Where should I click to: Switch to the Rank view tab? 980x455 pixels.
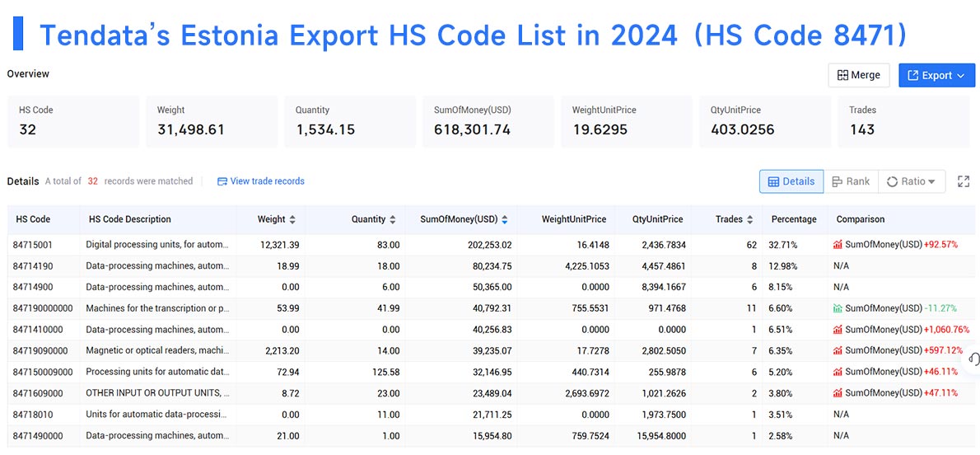pyautogui.click(x=851, y=181)
